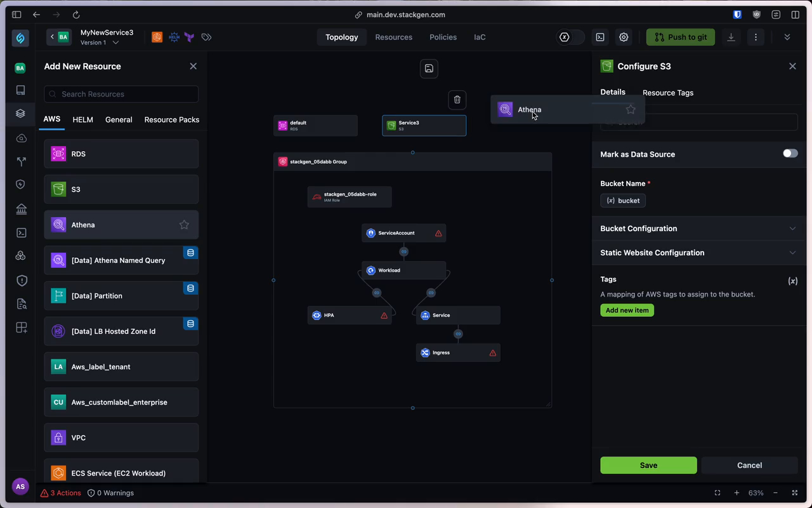Click the trash icon above the canvas
The image size is (812, 508).
[457, 100]
